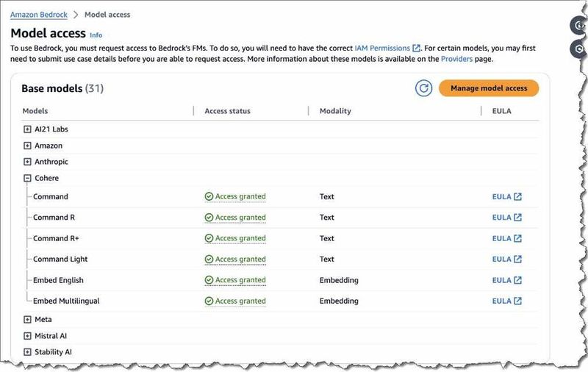588x372 pixels.
Task: Click the refresh models icon button
Action: tap(423, 88)
